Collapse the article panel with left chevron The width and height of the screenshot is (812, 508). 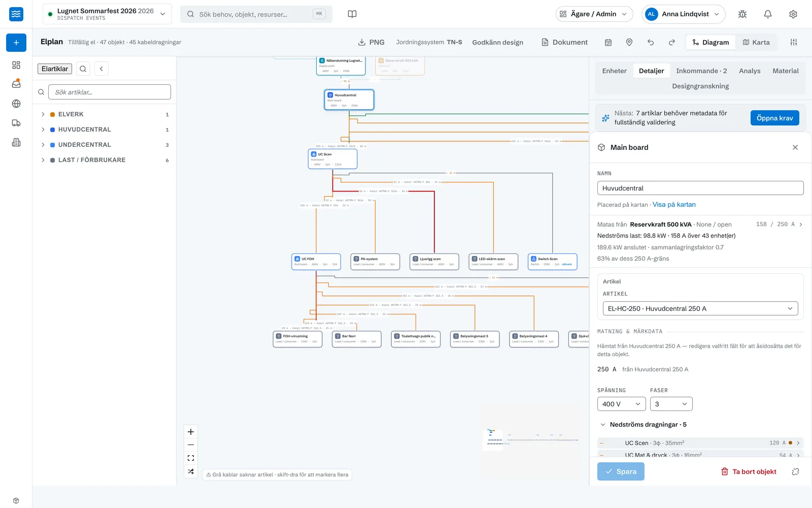click(x=101, y=69)
